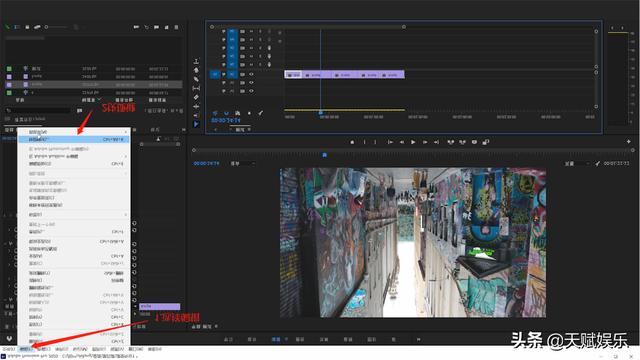Mute the audio track nearest the video tracks

coord(251,64)
